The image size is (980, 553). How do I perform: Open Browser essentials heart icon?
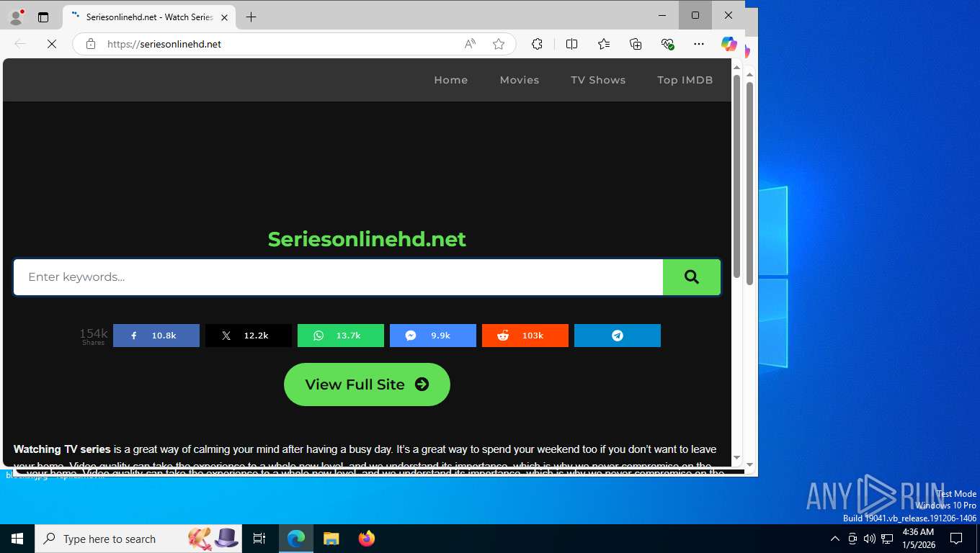(x=667, y=44)
